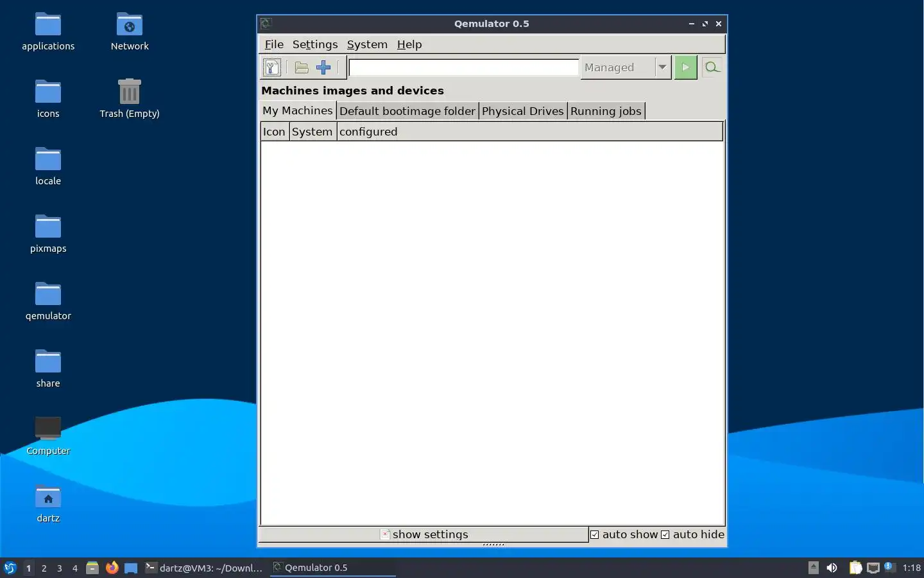
Task: Start the machine with green play button
Action: point(686,67)
